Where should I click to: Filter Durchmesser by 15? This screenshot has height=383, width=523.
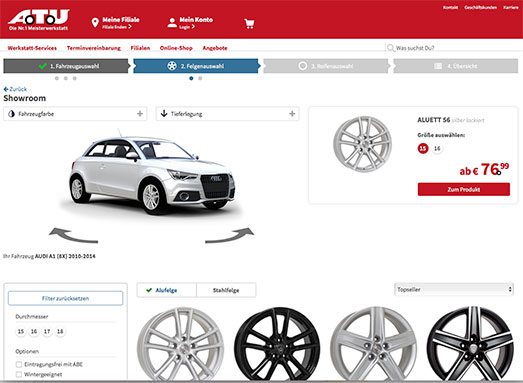(21, 332)
